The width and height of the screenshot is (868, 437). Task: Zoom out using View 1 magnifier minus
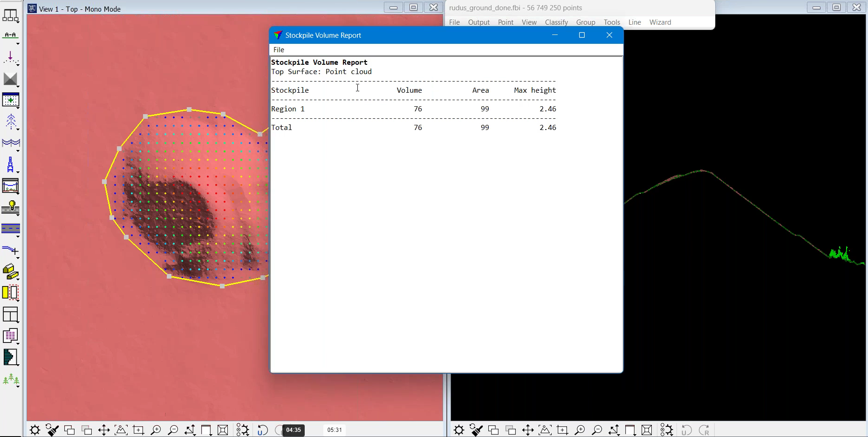coord(173,430)
